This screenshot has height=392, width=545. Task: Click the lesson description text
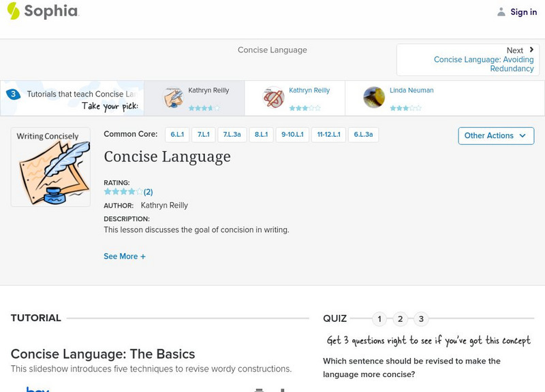coord(196,230)
